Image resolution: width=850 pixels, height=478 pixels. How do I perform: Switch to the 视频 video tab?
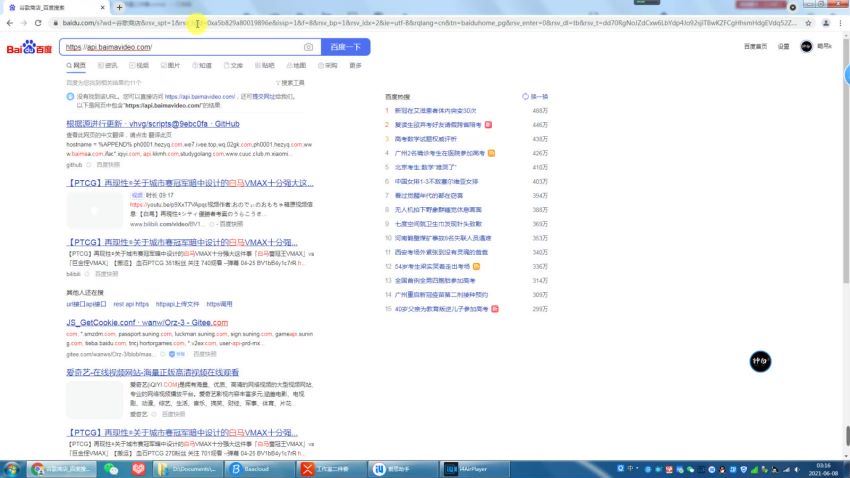(139, 66)
